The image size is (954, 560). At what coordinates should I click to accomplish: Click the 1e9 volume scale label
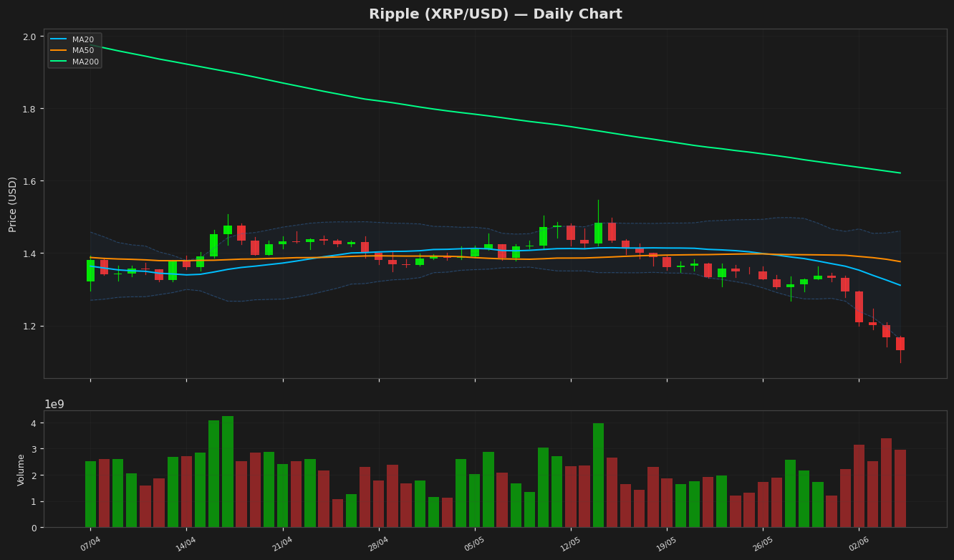(54, 405)
